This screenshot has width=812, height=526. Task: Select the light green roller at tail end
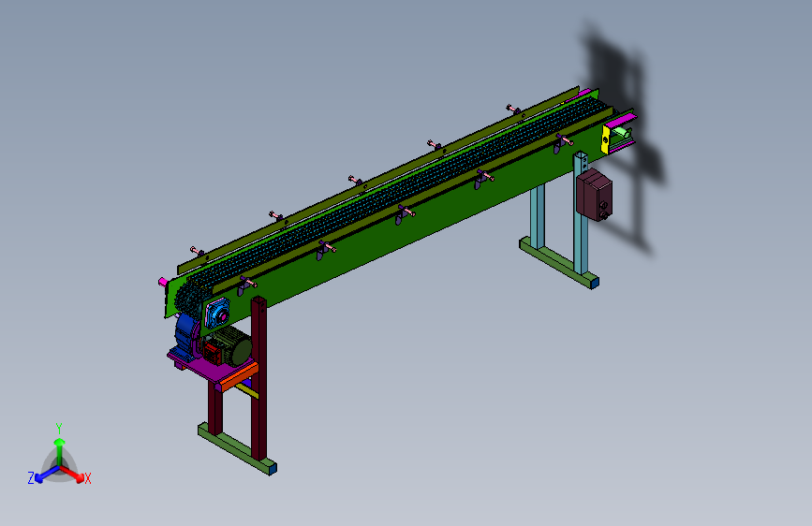coord(621,135)
